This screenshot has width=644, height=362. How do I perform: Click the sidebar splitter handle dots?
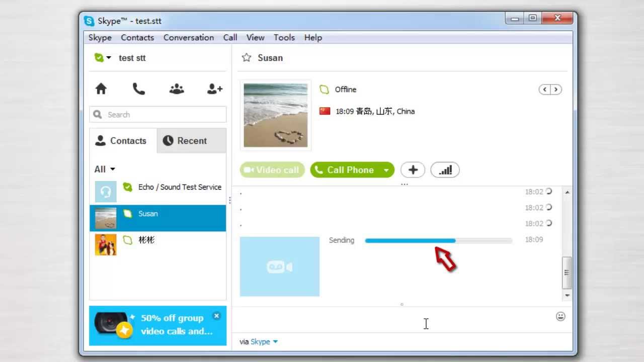230,200
